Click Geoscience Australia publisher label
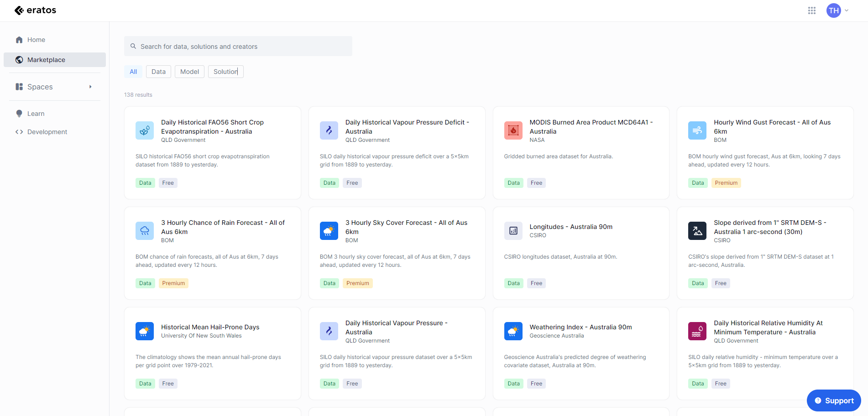The height and width of the screenshot is (416, 868). click(556, 336)
